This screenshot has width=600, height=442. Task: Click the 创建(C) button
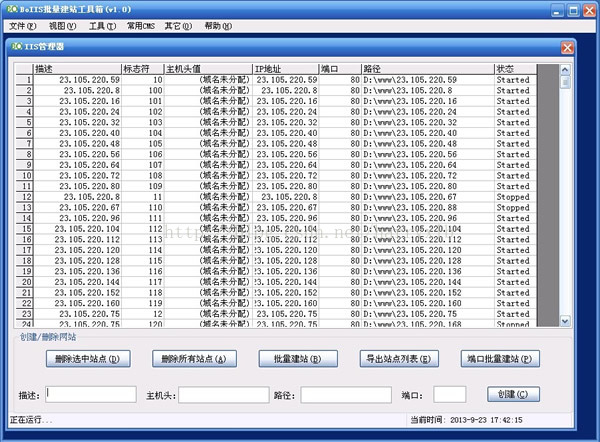(514, 394)
